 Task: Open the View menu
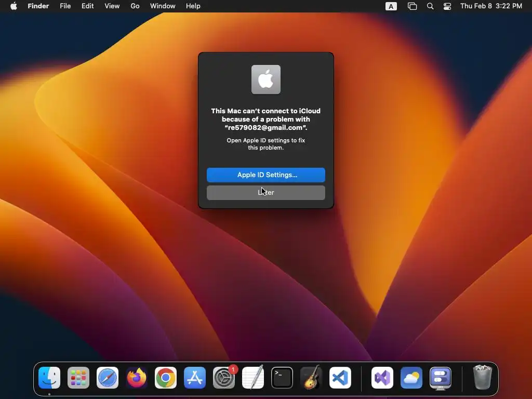coord(112,6)
